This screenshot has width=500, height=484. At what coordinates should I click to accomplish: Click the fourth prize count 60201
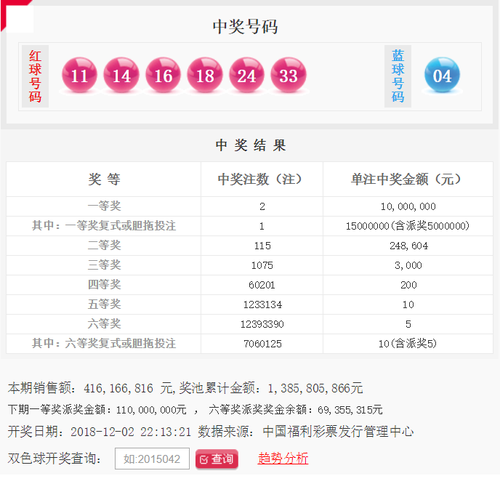point(262,285)
